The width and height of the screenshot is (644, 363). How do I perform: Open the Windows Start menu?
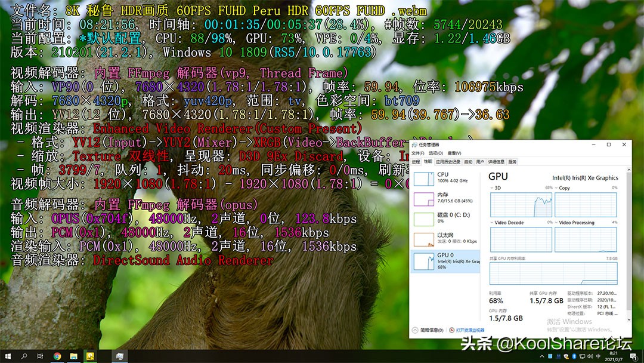[8, 356]
